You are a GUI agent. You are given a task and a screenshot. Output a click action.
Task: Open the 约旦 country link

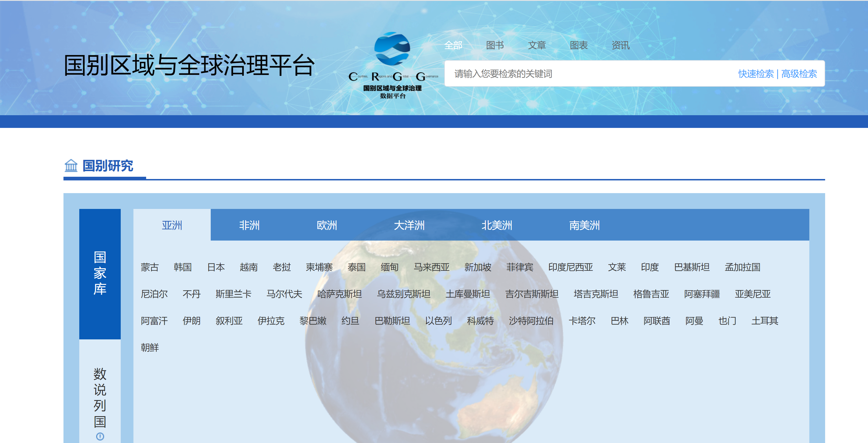click(x=350, y=321)
